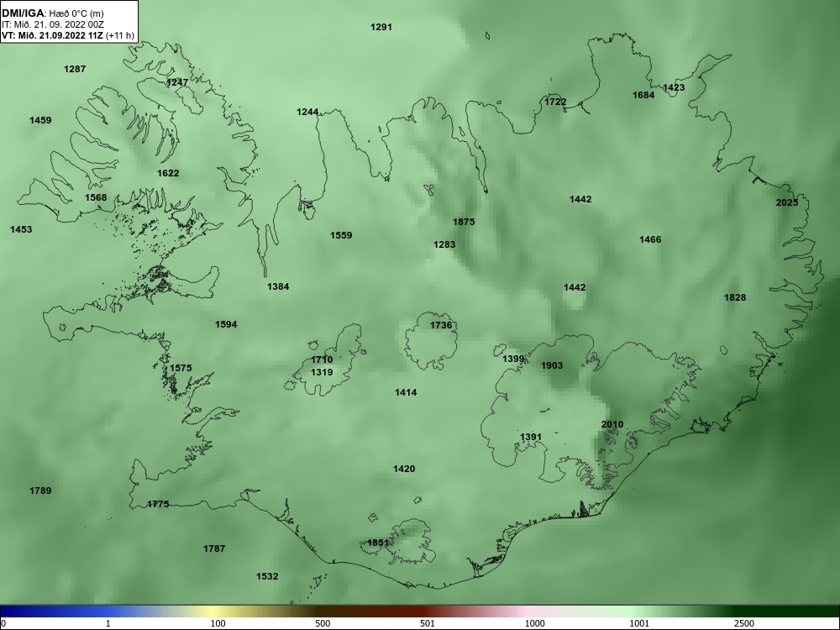Pick the 1828 height value
The image size is (840, 630).
tap(735, 297)
